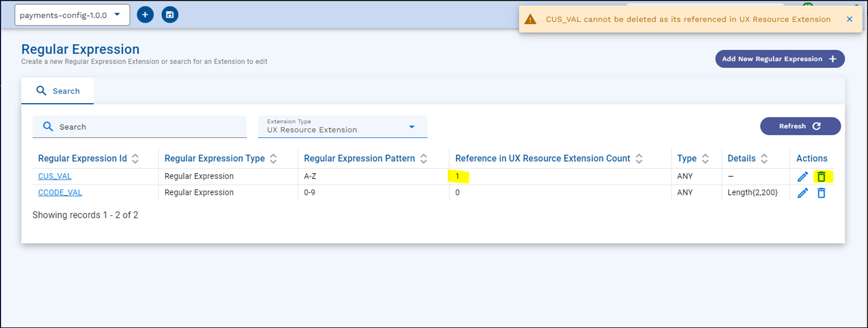This screenshot has width=868, height=328.
Task: Click the plus icon beside payments-config dropdown
Action: click(145, 15)
